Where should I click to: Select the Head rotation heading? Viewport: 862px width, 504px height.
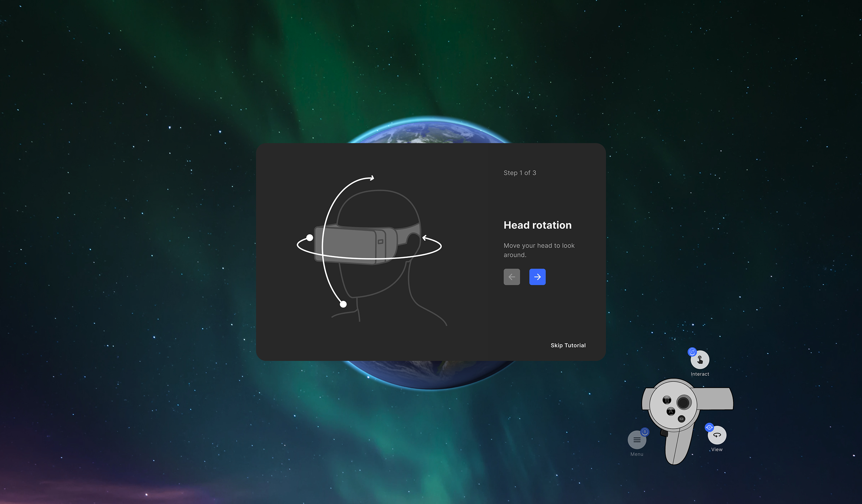click(x=537, y=225)
